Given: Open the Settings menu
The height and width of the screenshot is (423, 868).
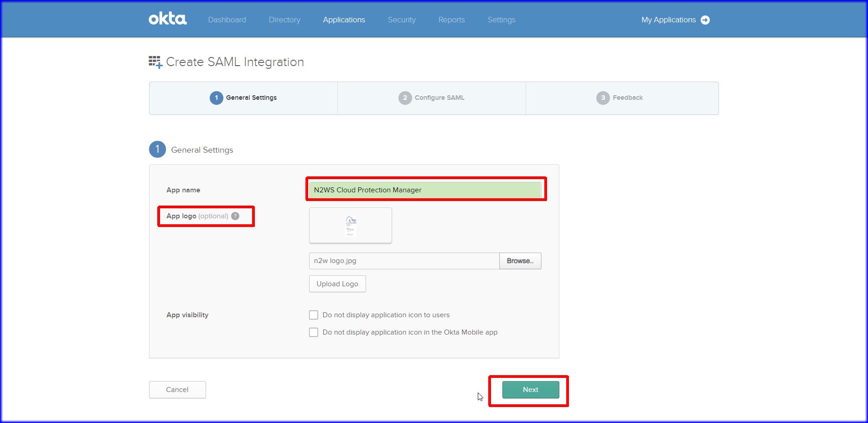Looking at the screenshot, I should coord(501,20).
